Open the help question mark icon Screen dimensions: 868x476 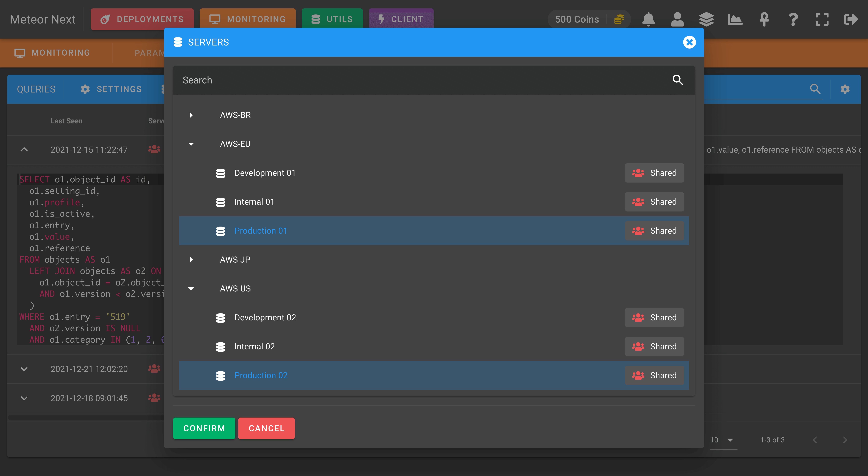793,19
